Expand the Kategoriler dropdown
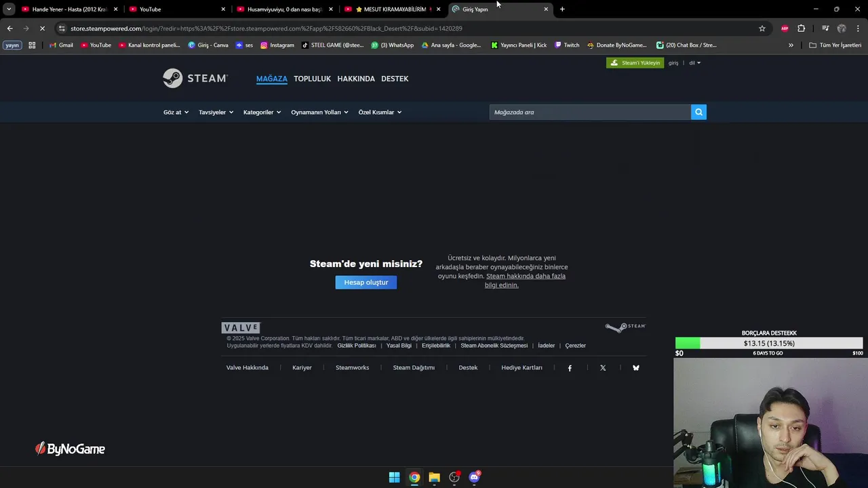 (262, 113)
